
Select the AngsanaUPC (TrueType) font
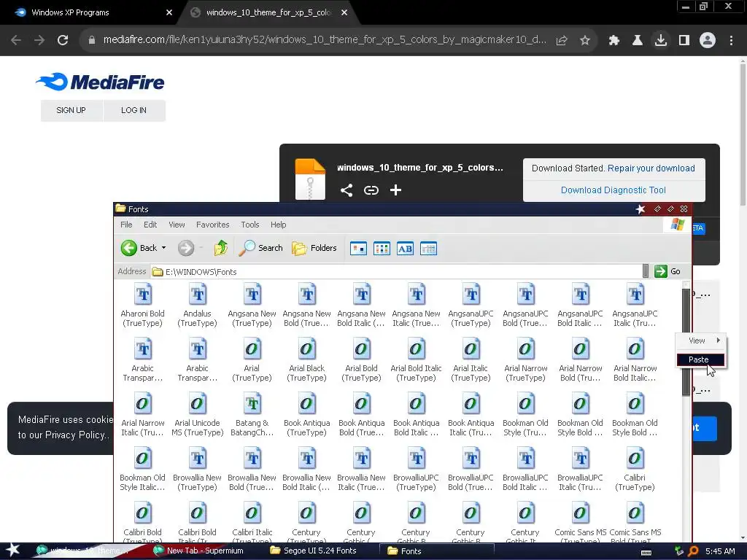pyautogui.click(x=471, y=306)
